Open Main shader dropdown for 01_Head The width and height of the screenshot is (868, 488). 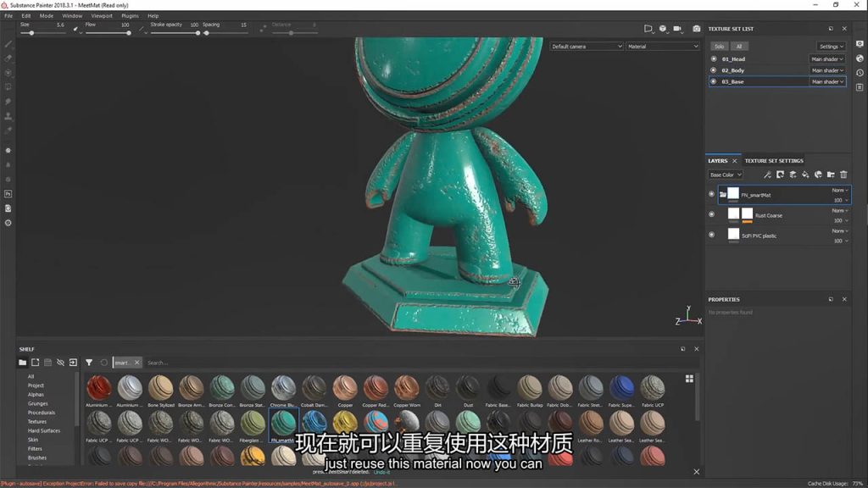pyautogui.click(x=827, y=58)
